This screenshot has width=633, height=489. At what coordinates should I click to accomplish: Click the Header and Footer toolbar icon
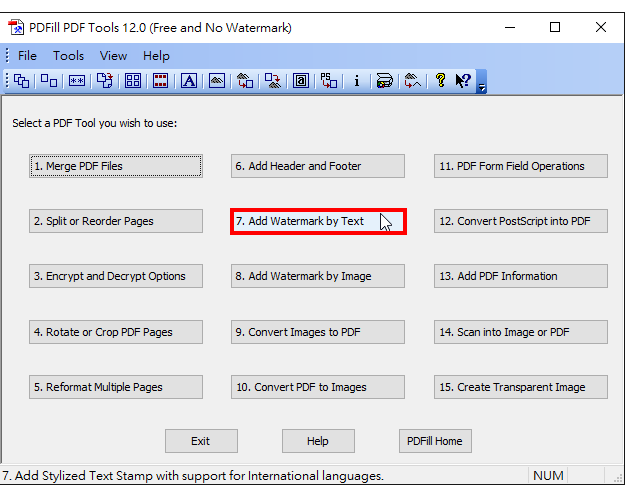(160, 81)
